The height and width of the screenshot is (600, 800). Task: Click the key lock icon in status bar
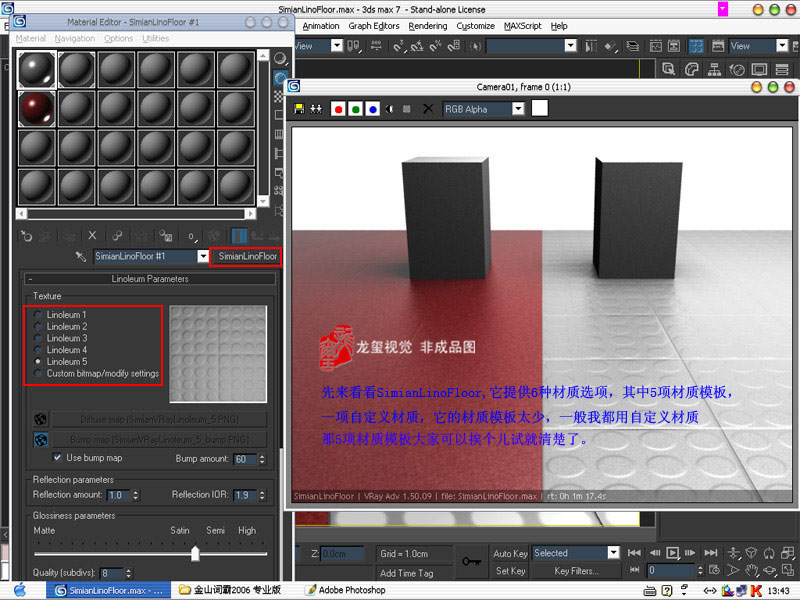click(471, 562)
